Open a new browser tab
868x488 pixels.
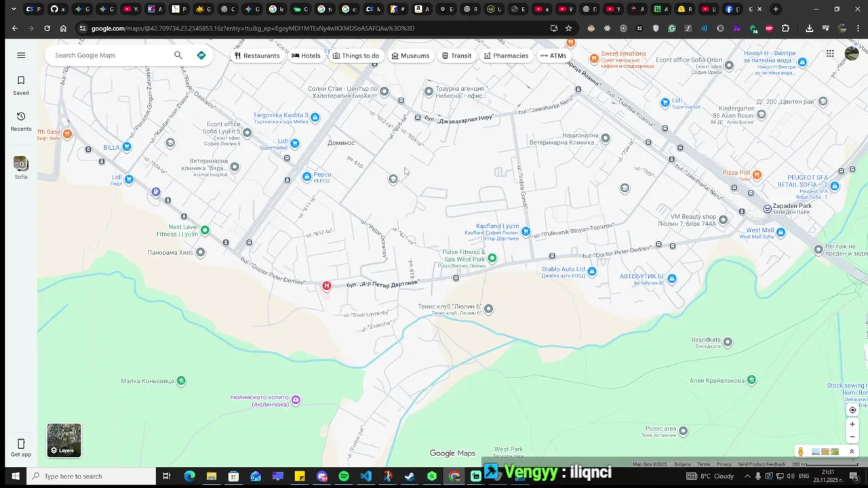tap(776, 9)
